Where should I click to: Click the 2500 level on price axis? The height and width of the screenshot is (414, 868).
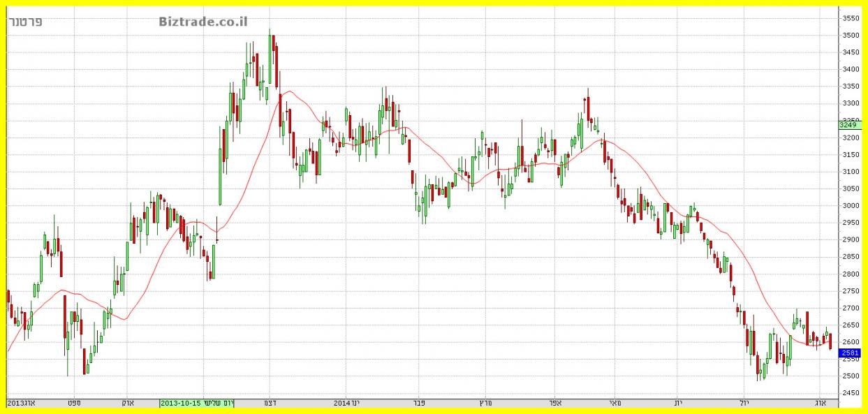point(851,376)
